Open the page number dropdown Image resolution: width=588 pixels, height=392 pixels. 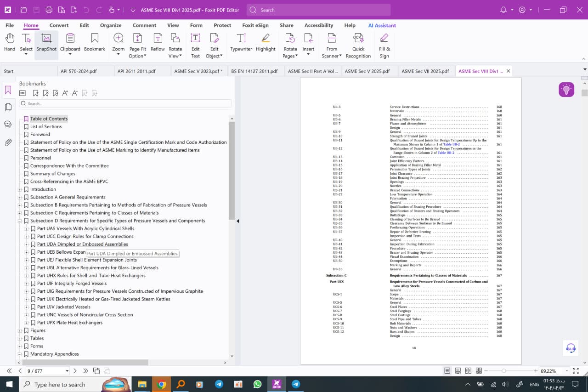tap(67, 371)
